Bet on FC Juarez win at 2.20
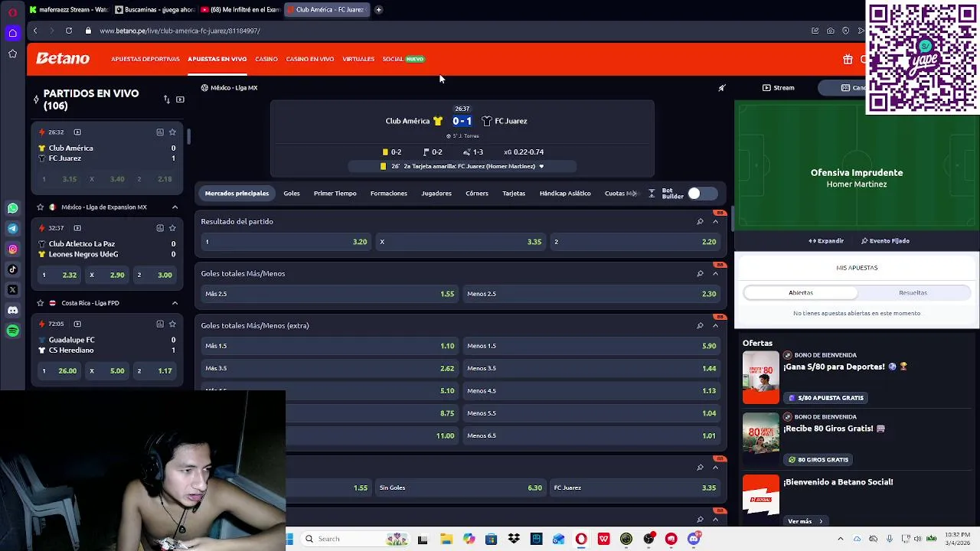 [x=635, y=242]
